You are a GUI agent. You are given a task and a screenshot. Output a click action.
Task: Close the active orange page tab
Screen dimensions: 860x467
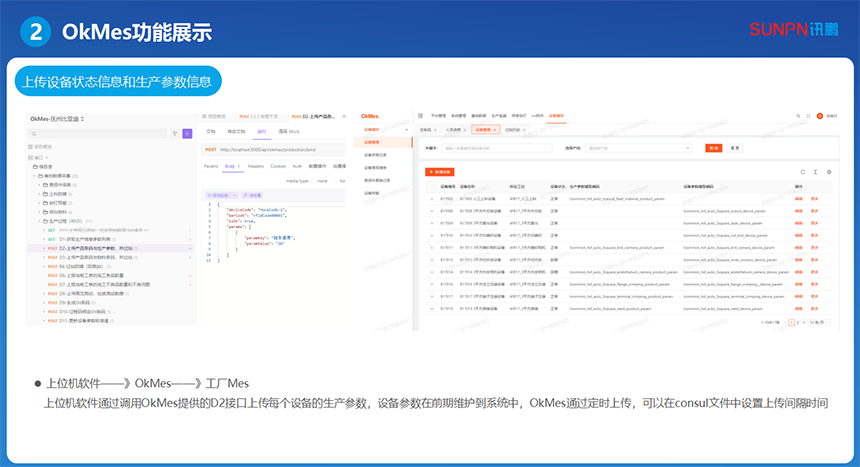pos(494,130)
